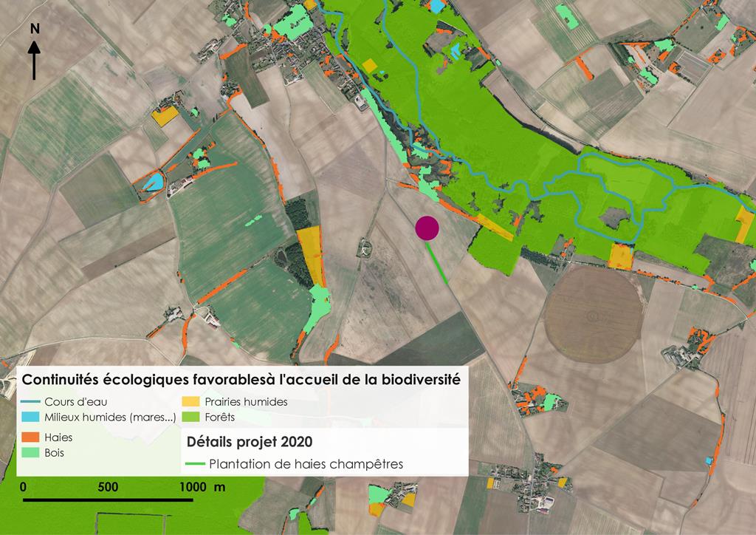The height and width of the screenshot is (535, 756).
Task: Click the Forêts legend label text
Action: pyautogui.click(x=219, y=418)
